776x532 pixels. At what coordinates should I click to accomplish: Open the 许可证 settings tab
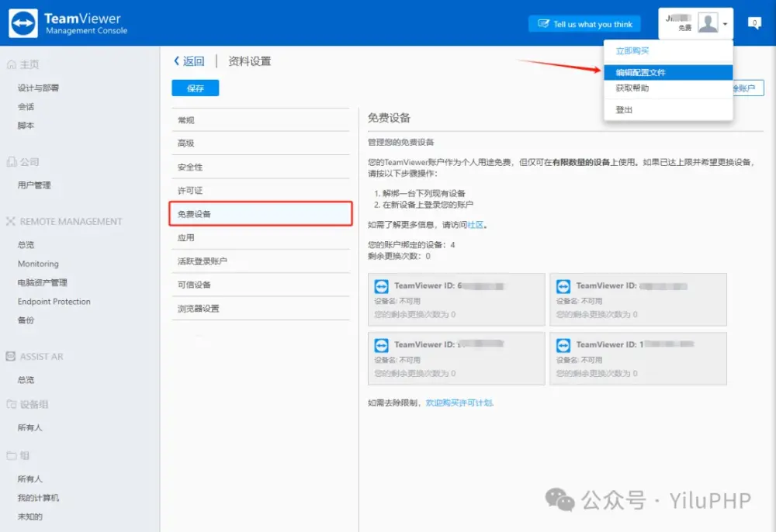(x=260, y=190)
